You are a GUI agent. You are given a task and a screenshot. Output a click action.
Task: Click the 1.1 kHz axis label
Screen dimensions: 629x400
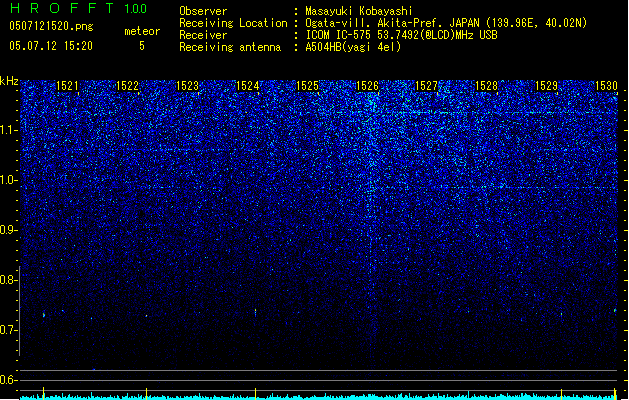(x=9, y=130)
